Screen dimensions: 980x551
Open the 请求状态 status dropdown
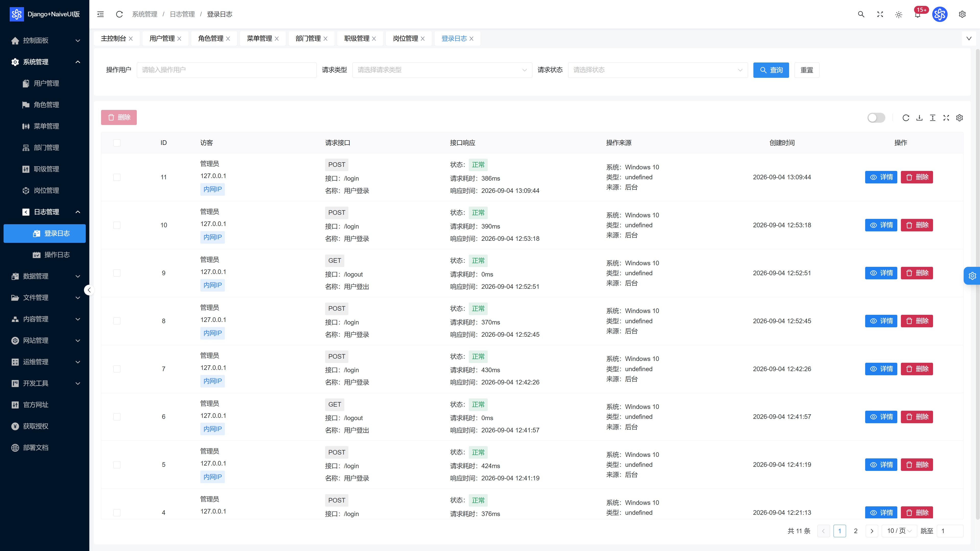[x=658, y=70]
